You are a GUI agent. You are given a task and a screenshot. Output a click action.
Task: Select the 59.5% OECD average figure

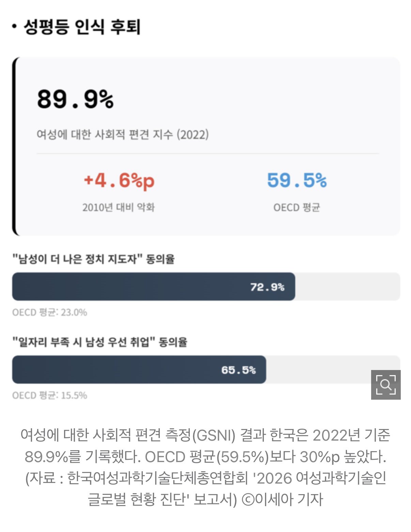point(297,180)
